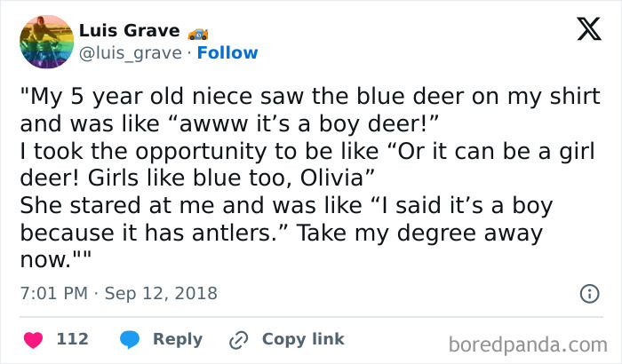Like the tweet with the heart icon
This screenshot has width=622, height=364.
[36, 339]
